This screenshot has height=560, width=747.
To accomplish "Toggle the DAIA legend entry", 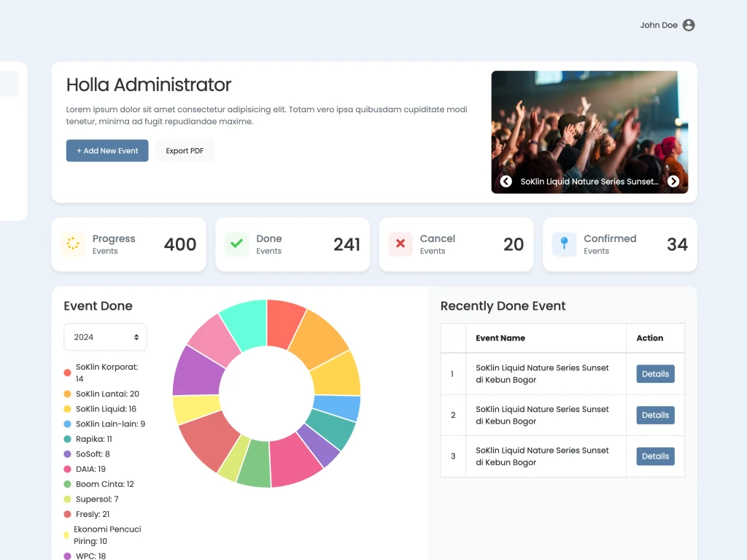I will 90,469.
